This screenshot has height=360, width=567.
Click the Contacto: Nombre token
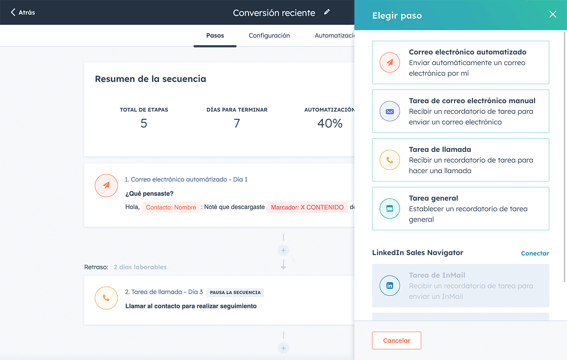pyautogui.click(x=171, y=207)
